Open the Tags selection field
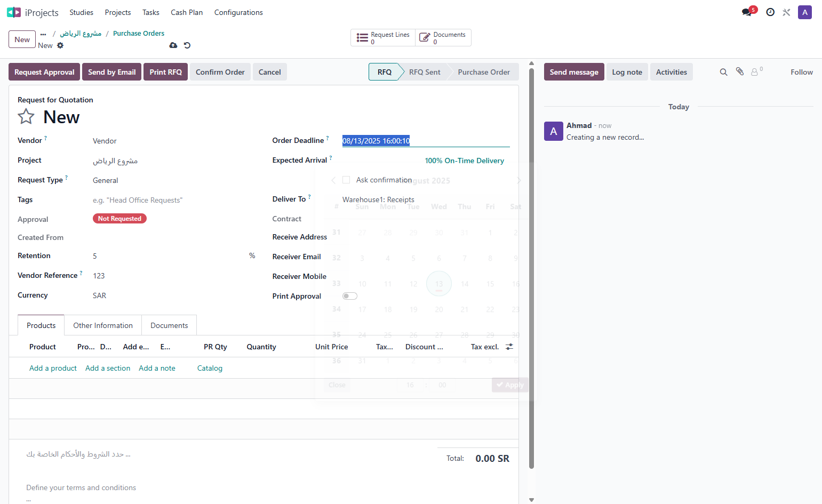Viewport: 822px width, 504px height. click(x=174, y=200)
